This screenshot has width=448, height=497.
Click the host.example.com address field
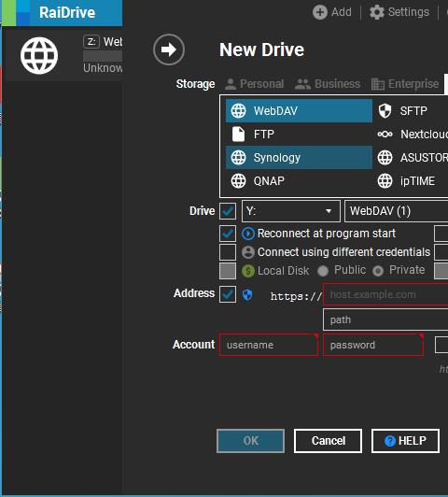click(385, 295)
